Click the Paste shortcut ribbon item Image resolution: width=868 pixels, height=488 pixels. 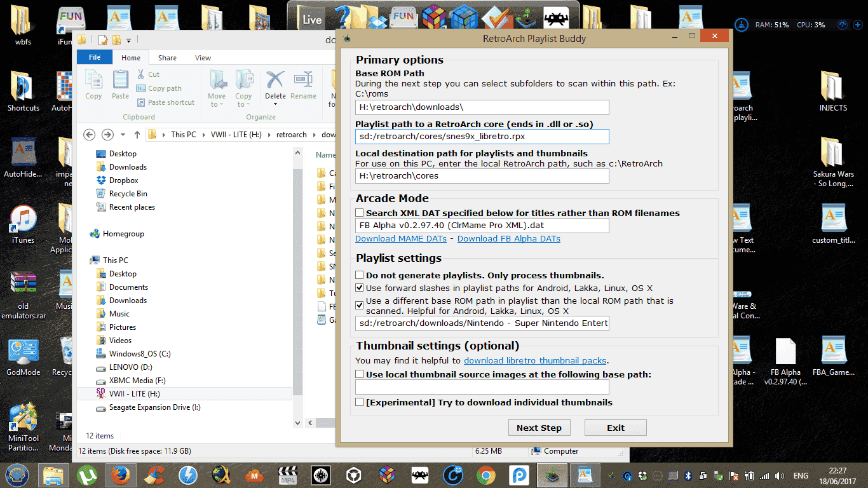165,102
